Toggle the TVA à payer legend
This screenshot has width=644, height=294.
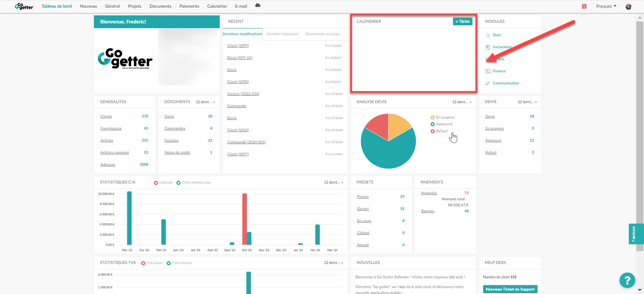[152, 263]
